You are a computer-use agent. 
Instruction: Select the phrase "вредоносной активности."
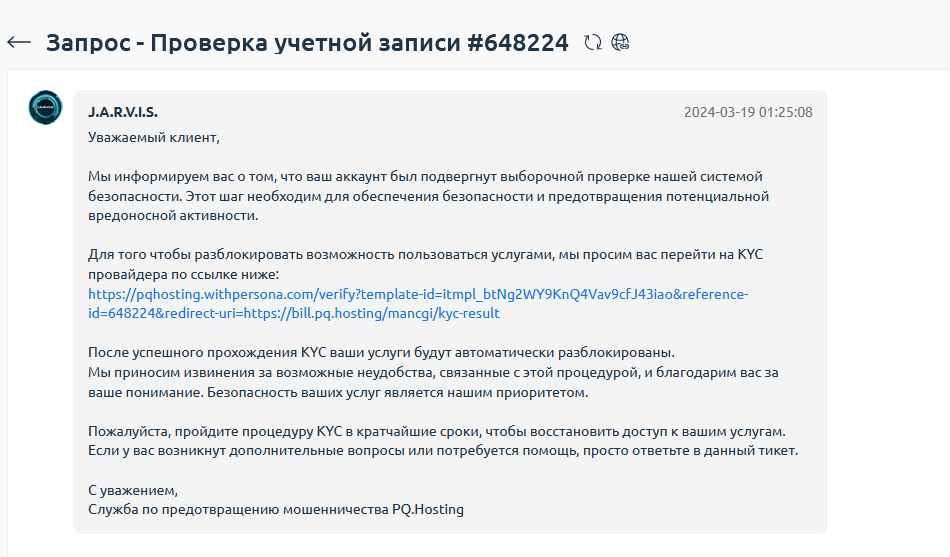click(x=173, y=216)
